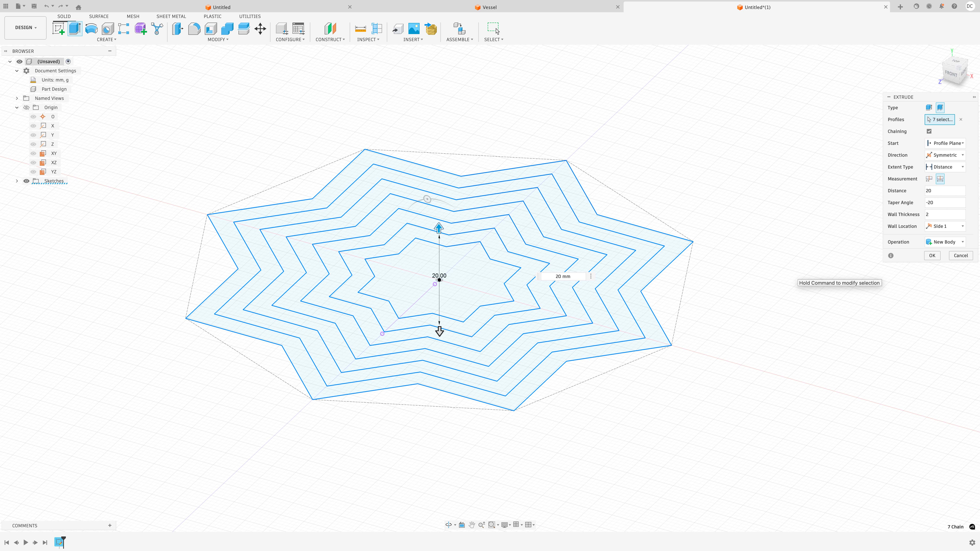Switch to the SHEET METAL tab
Image resolution: width=980 pixels, height=551 pixels.
point(171,16)
